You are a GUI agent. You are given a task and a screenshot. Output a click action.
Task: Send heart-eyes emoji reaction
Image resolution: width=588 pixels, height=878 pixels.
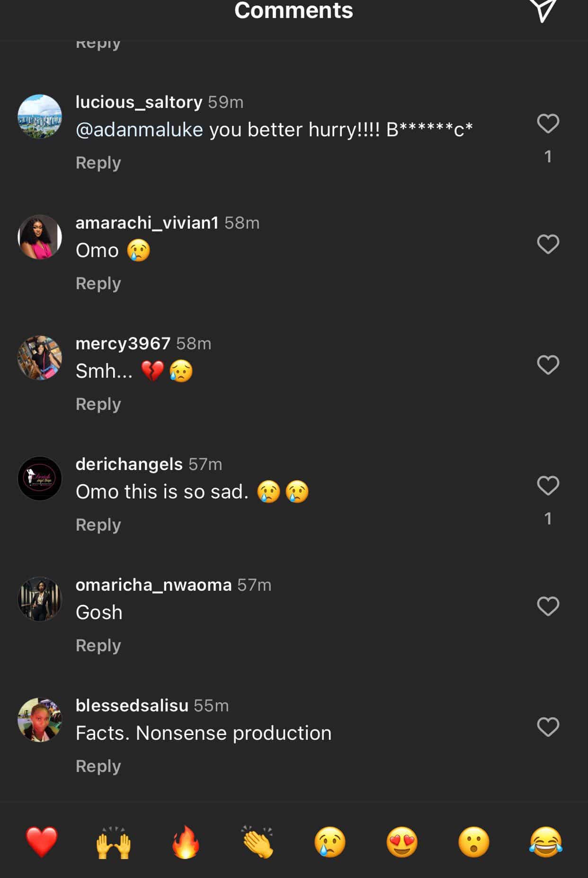coord(402,842)
